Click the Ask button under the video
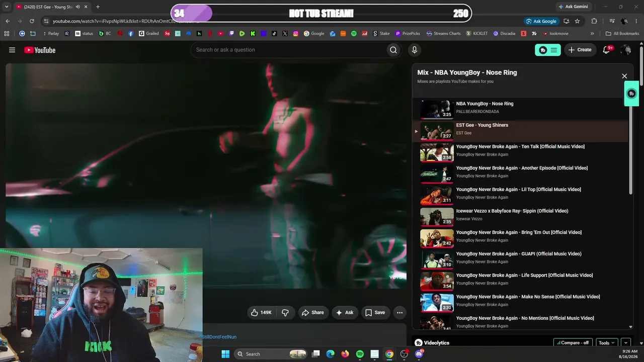This screenshot has height=362, width=644. pyautogui.click(x=345, y=312)
